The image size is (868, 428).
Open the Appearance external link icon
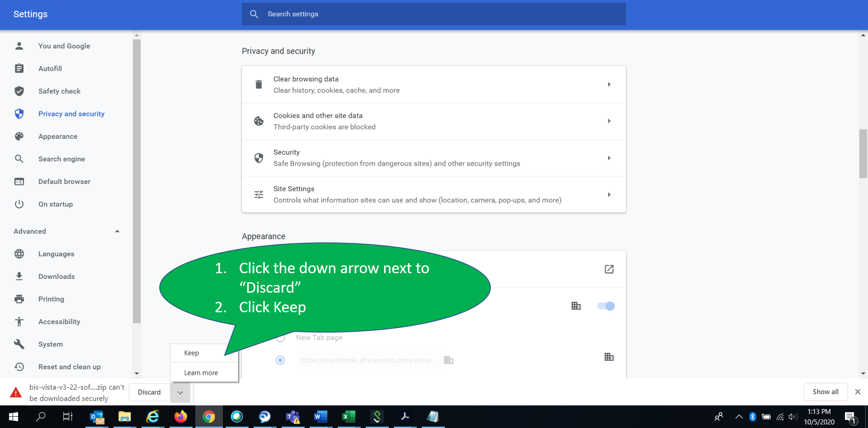click(x=609, y=269)
